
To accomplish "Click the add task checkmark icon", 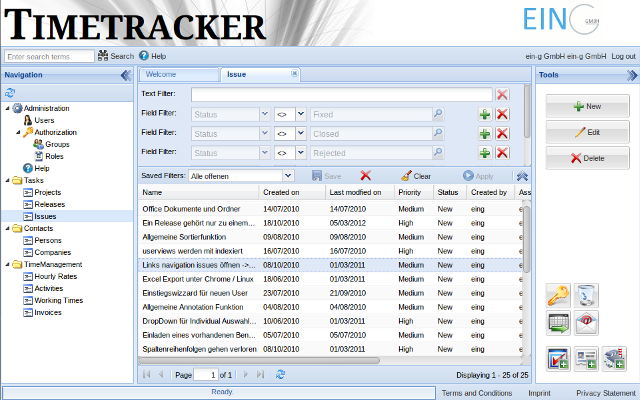I will (x=558, y=360).
